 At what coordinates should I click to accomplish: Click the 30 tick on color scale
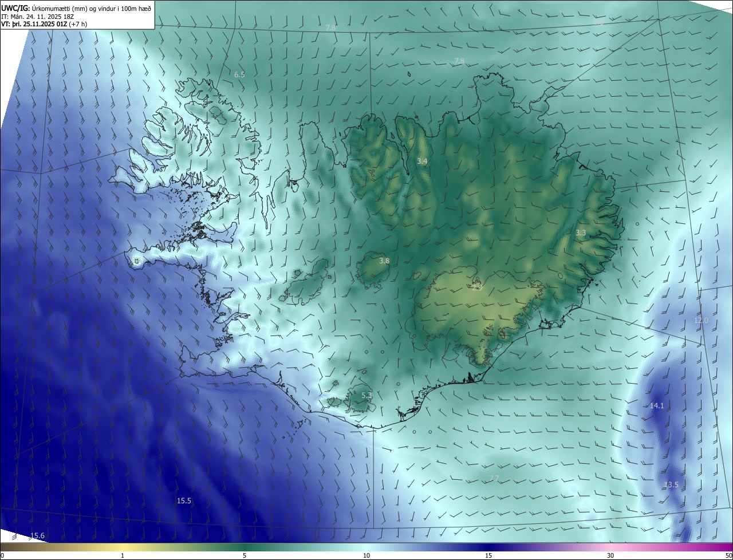coord(610,556)
